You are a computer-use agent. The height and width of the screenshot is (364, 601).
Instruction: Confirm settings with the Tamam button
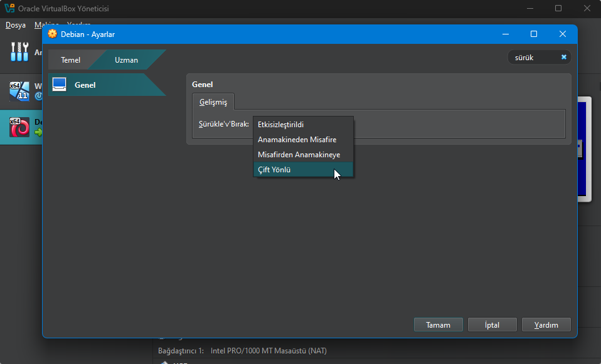pyautogui.click(x=438, y=325)
